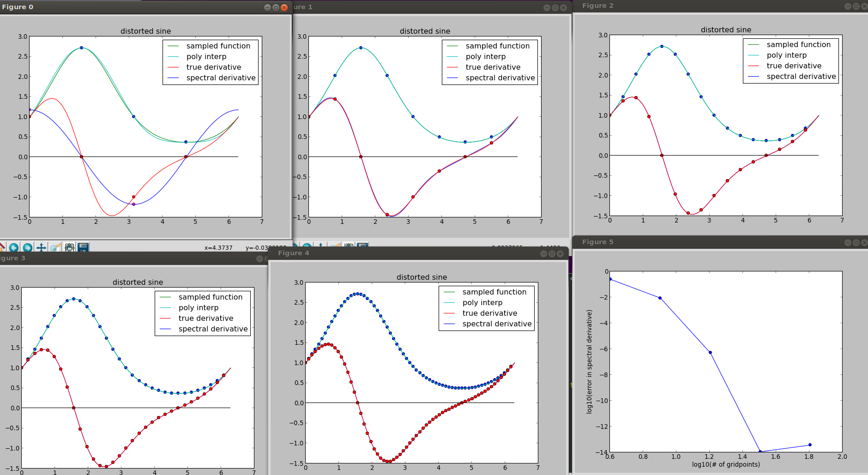Maximize the Figure 0 window
868x475 pixels.
[x=276, y=7]
